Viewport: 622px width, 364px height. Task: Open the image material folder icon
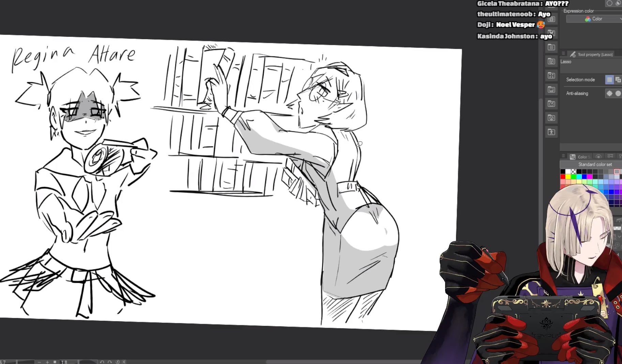tap(551, 90)
